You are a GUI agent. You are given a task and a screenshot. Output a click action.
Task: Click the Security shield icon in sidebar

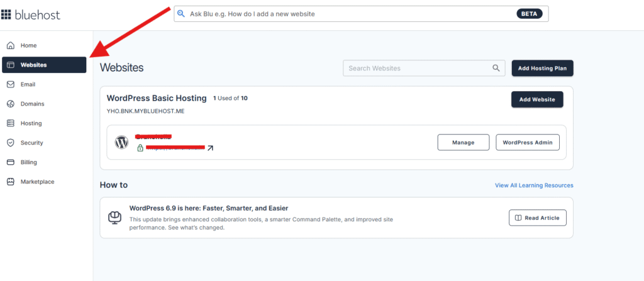[x=11, y=143]
